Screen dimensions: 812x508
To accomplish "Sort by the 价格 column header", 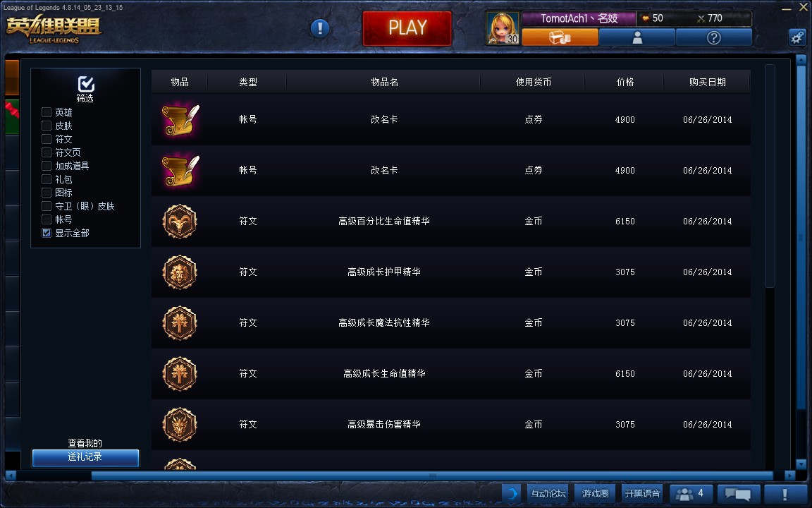I will [x=625, y=82].
